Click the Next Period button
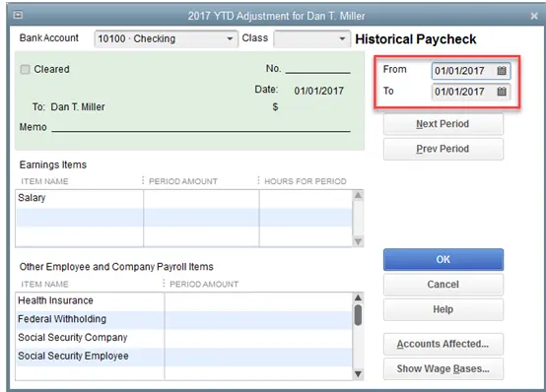 point(443,124)
